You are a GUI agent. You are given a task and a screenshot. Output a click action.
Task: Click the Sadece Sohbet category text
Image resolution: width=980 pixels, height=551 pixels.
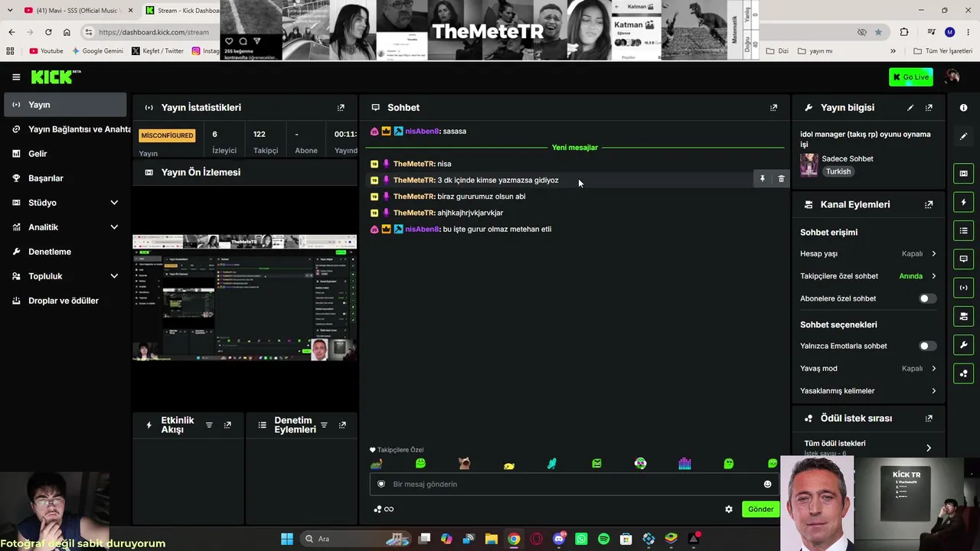point(848,158)
